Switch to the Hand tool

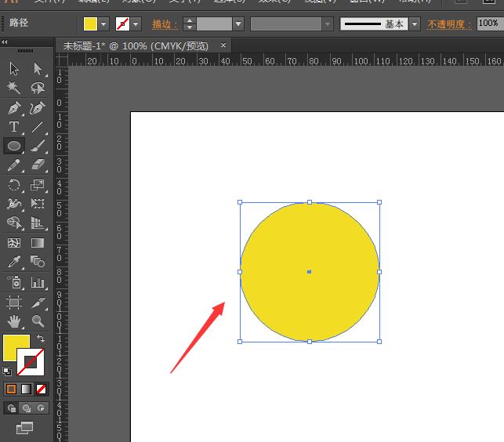[x=14, y=321]
